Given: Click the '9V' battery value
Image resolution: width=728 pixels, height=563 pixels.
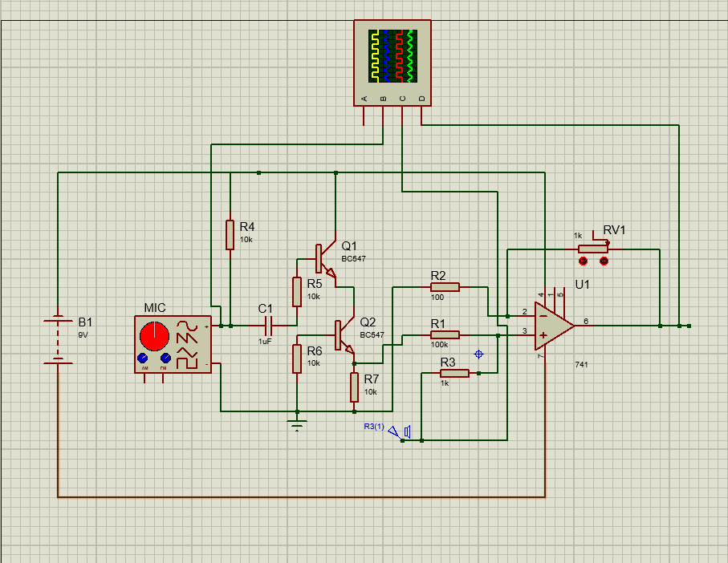Looking at the screenshot, I should (83, 334).
